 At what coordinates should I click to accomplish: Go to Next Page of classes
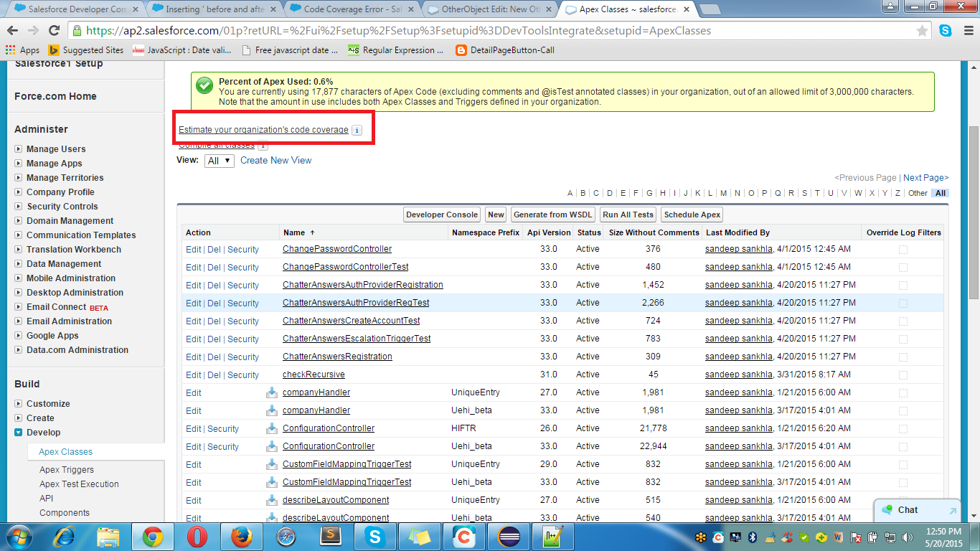[926, 178]
